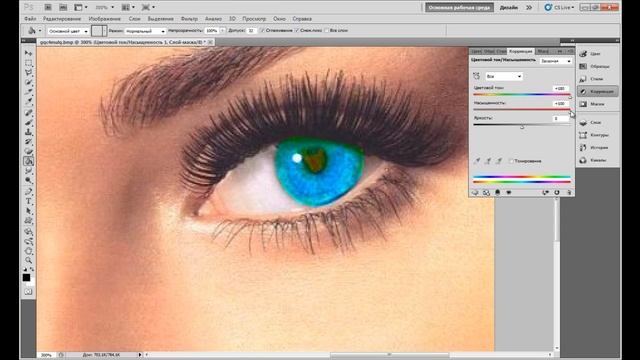Select the Spot Healing Brush tool
The image size is (640, 360).
[x=28, y=113]
